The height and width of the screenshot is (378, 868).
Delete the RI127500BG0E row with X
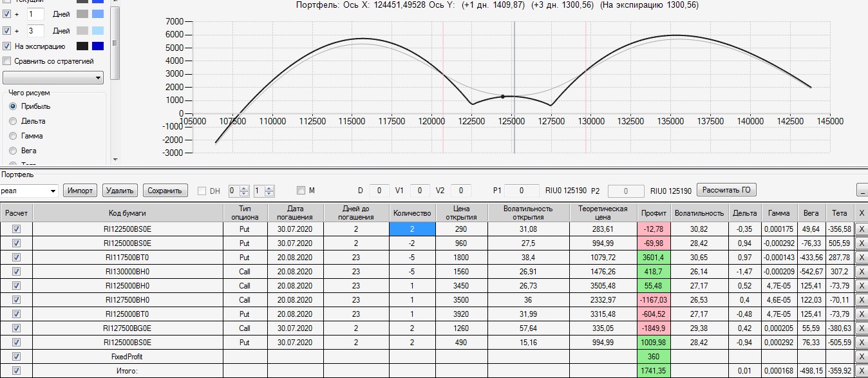pyautogui.click(x=860, y=328)
